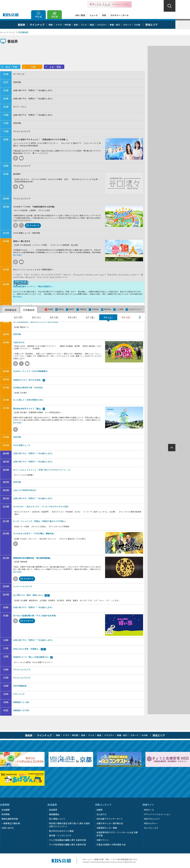The height and width of the screenshot is (868, 190).
Task: Open the SNS / 配信 header menu
Action: (80, 15)
